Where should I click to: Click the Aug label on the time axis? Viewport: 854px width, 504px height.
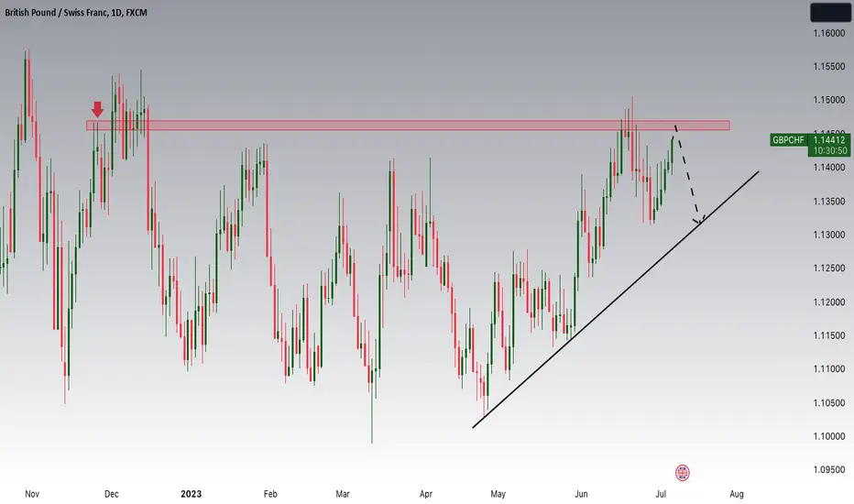pyautogui.click(x=737, y=494)
